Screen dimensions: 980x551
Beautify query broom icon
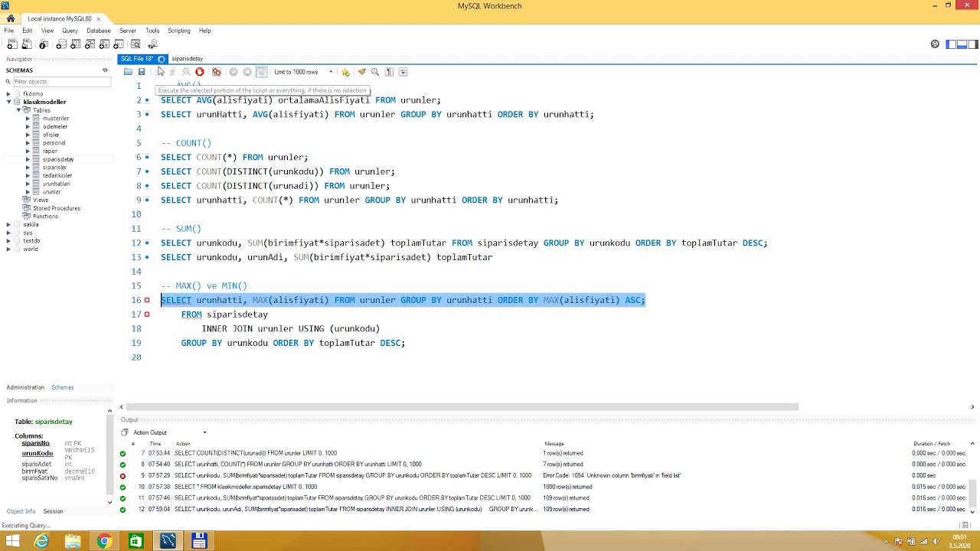pos(361,72)
